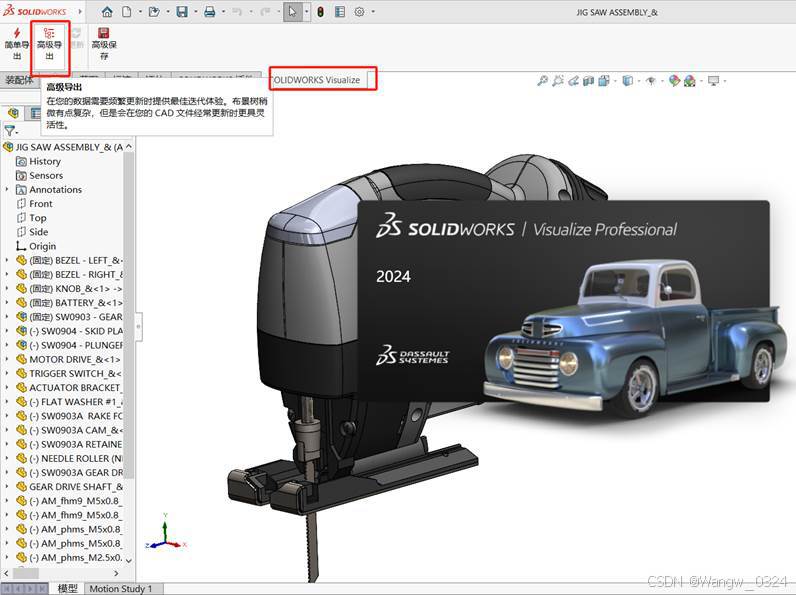This screenshot has width=796, height=595.
Task: Save the assembly with the floppy icon
Action: tap(182, 12)
